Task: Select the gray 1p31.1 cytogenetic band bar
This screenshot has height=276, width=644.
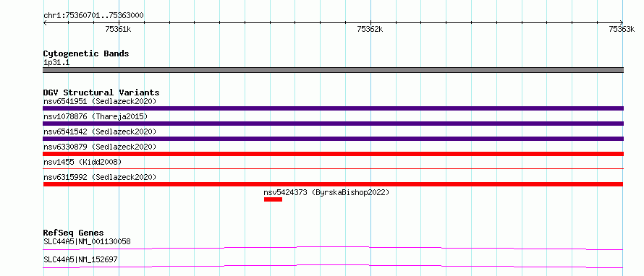Action: [x=333, y=70]
